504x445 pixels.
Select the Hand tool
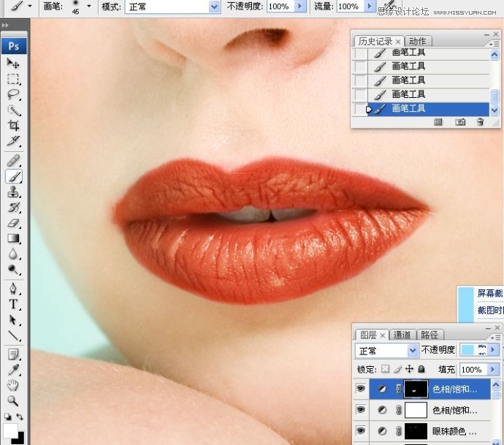click(x=13, y=385)
